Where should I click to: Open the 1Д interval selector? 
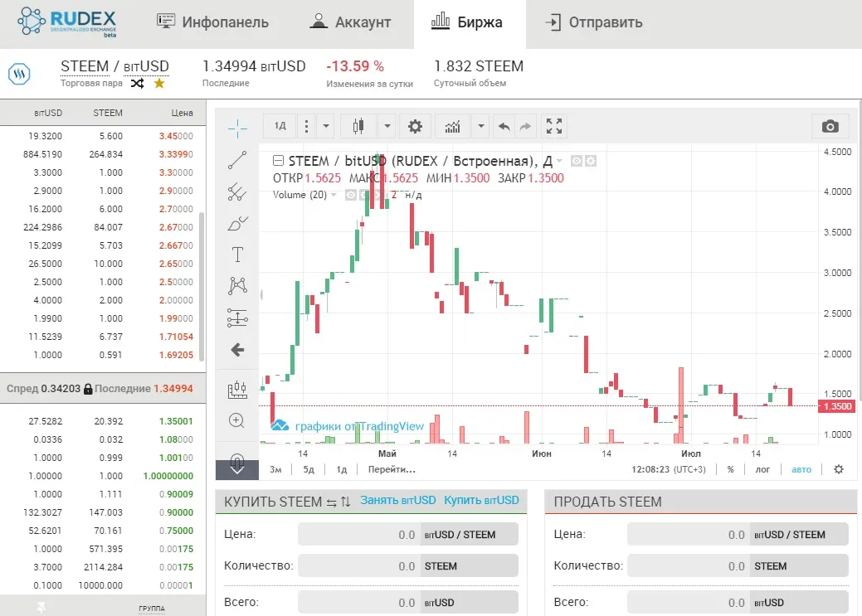pos(280,126)
